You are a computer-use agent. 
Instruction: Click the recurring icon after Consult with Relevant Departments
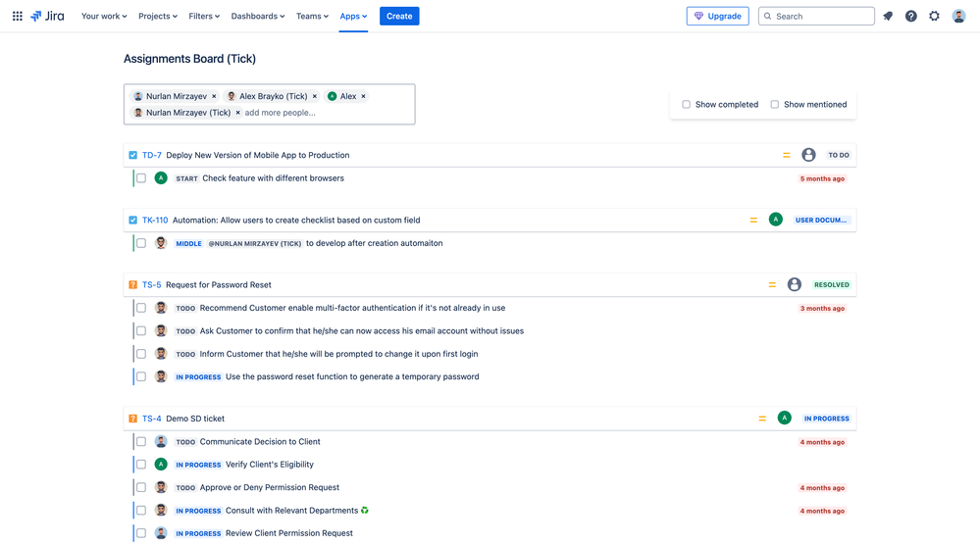[x=364, y=510]
